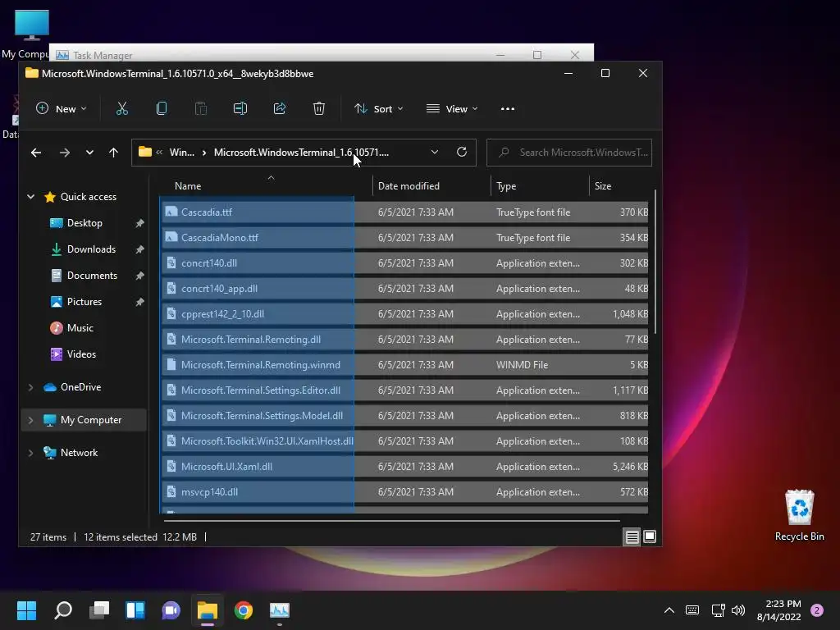Expand the My Computer node

[x=31, y=420]
